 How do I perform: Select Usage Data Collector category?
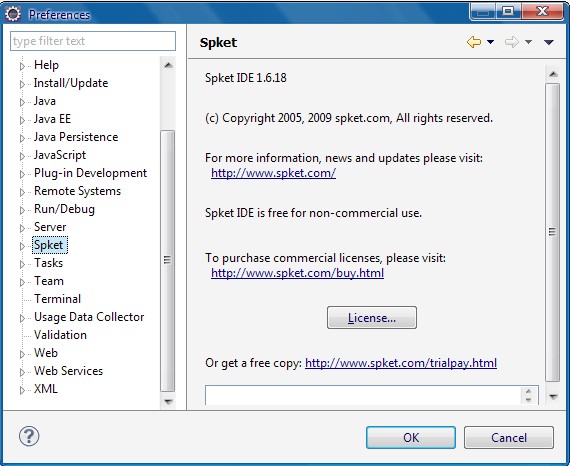click(89, 317)
